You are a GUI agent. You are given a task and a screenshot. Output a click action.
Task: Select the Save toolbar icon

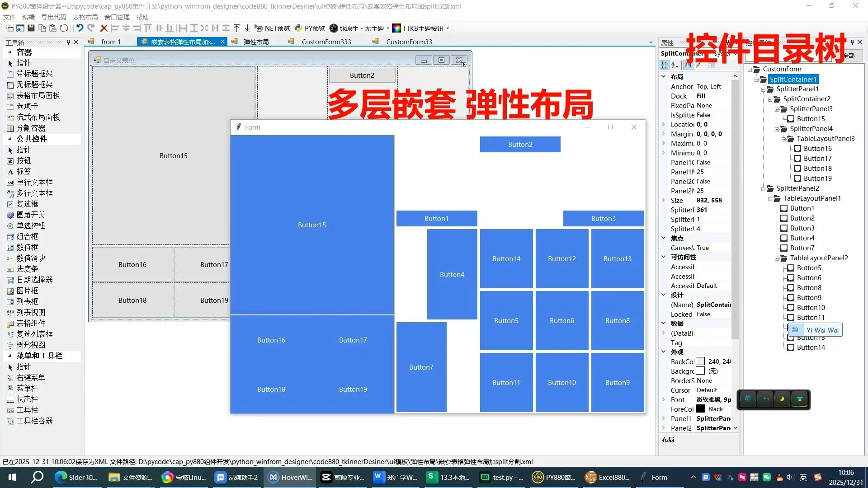click(31, 28)
